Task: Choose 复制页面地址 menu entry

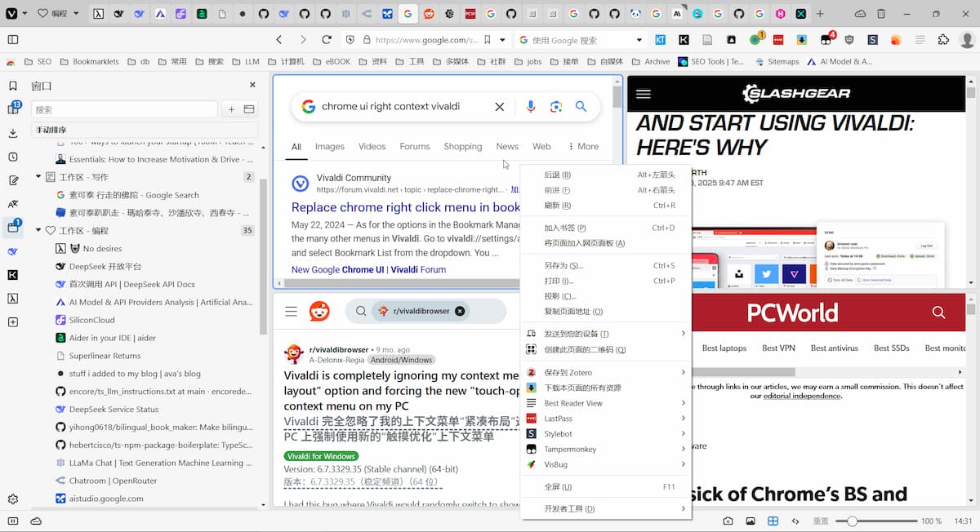Action: point(605,312)
